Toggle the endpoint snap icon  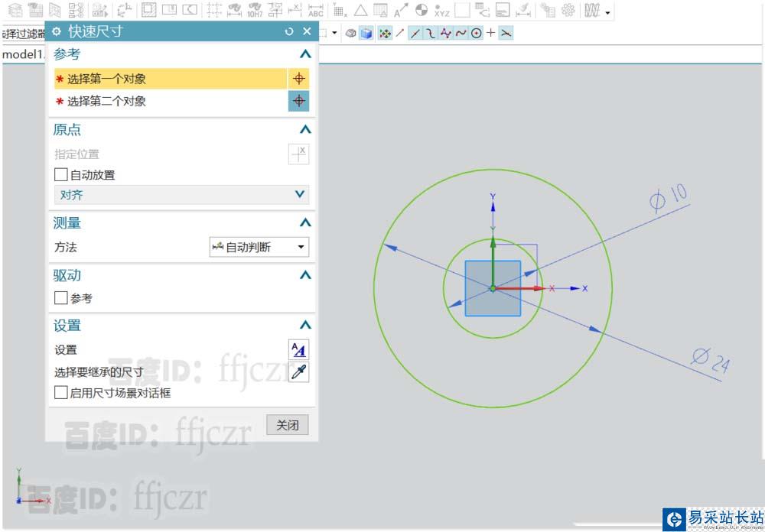point(415,33)
